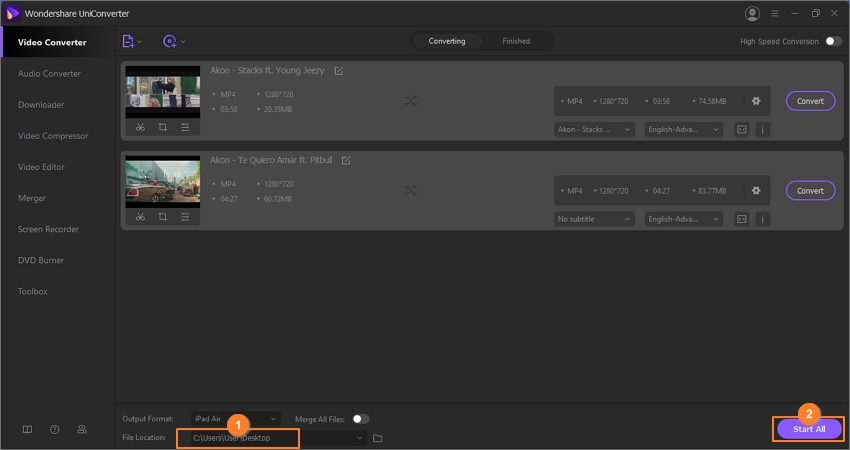The height and width of the screenshot is (450, 850).
Task: Expand Output Format 'iPad Air' dropdown
Action: [236, 419]
